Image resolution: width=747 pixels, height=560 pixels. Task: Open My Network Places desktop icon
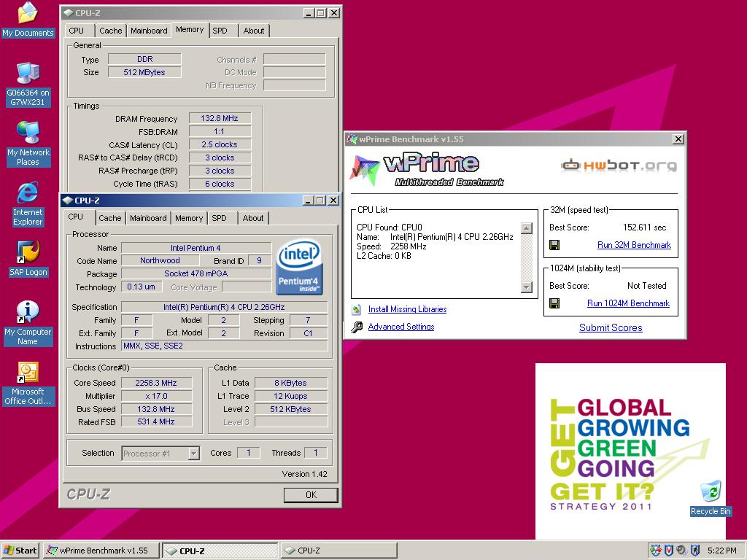(x=28, y=144)
